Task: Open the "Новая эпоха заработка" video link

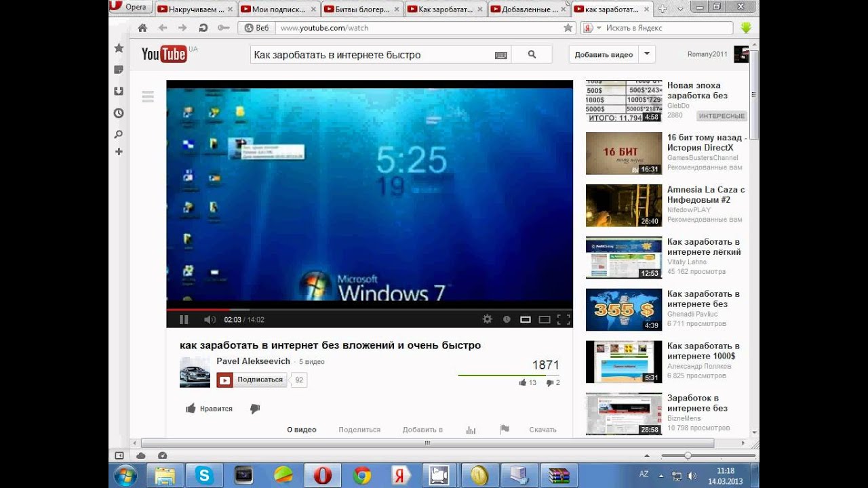Action: [x=697, y=91]
